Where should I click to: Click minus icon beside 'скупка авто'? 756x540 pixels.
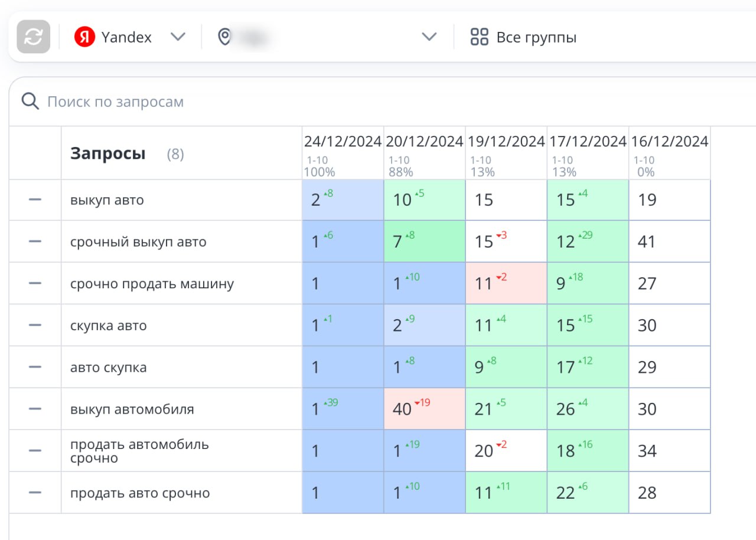tap(35, 325)
